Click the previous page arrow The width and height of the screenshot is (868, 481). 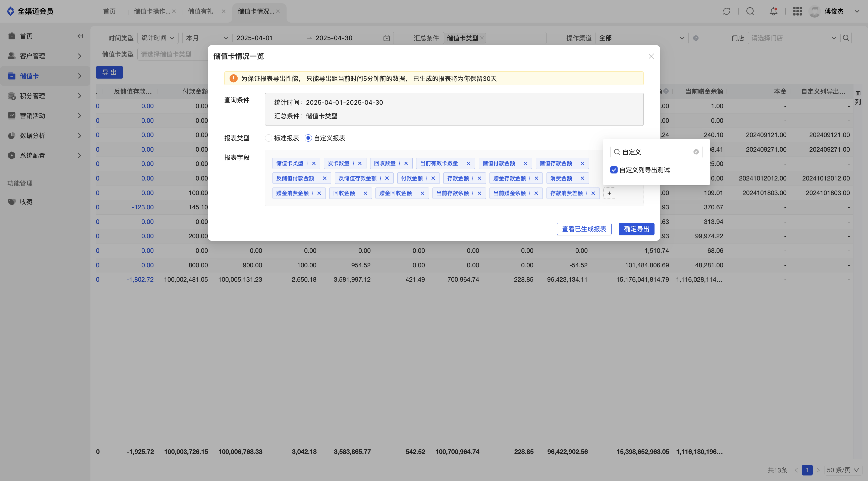coord(796,470)
